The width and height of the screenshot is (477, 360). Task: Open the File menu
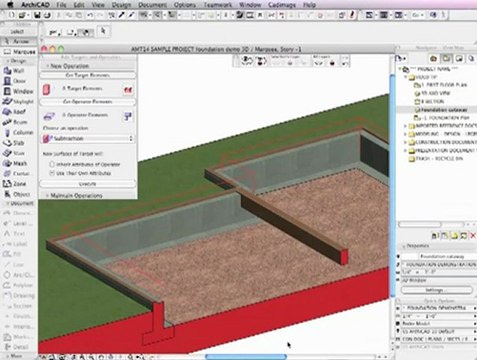[x=61, y=5]
